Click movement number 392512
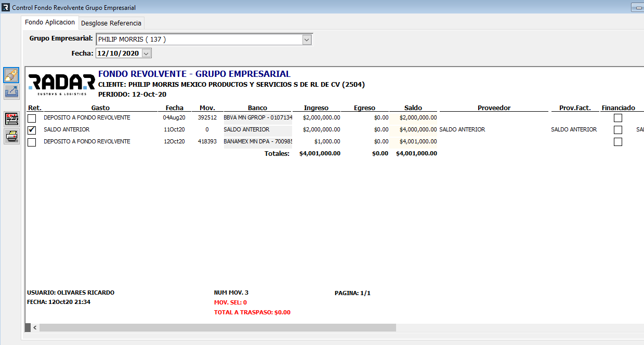Screen dimensions: 644x345 pyautogui.click(x=207, y=118)
